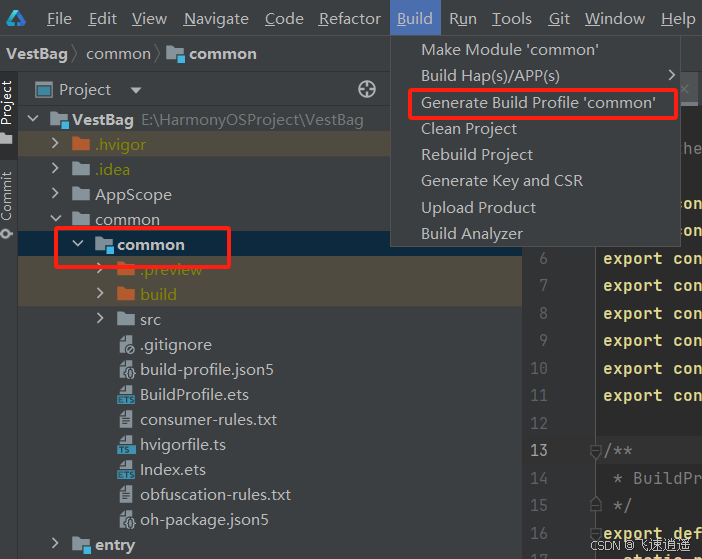702x559 pixels.
Task: Open the Tools menu
Action: pos(512,19)
